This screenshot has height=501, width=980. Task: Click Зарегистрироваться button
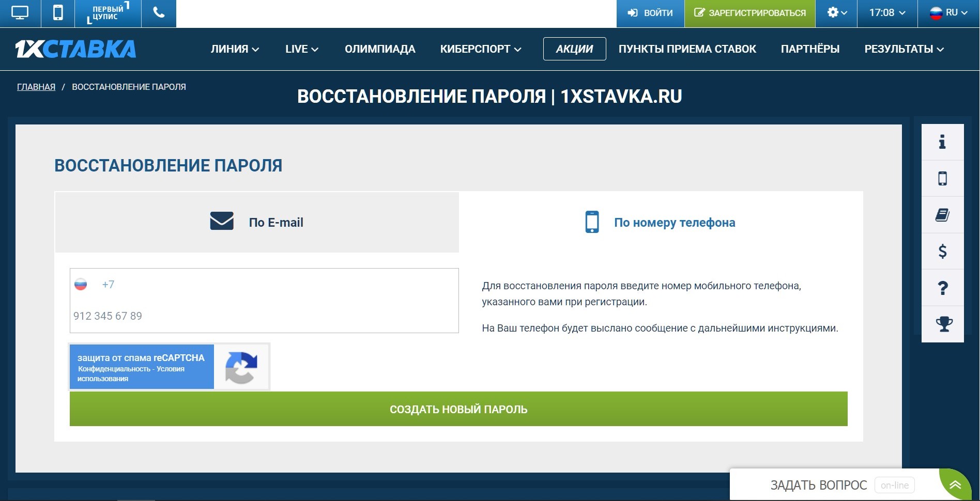coord(750,13)
